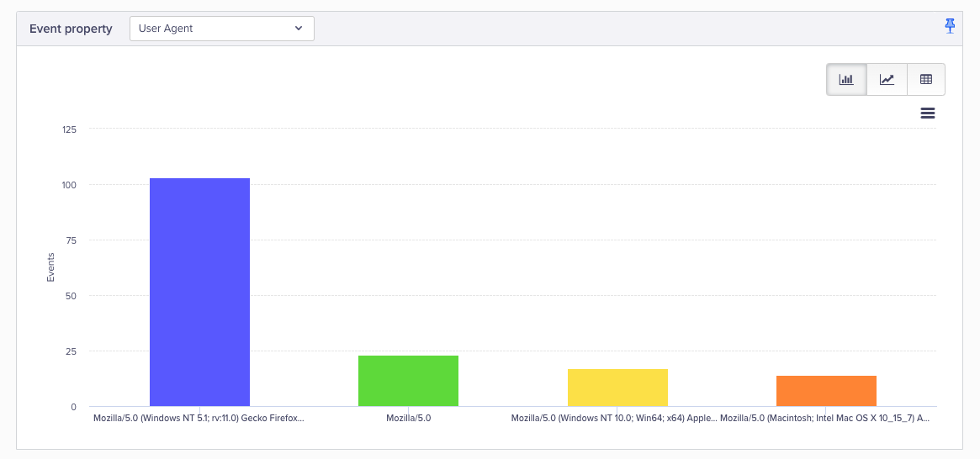The width and height of the screenshot is (980, 459).
Task: Select the green Mozilla/5.0 bar
Action: [408, 381]
